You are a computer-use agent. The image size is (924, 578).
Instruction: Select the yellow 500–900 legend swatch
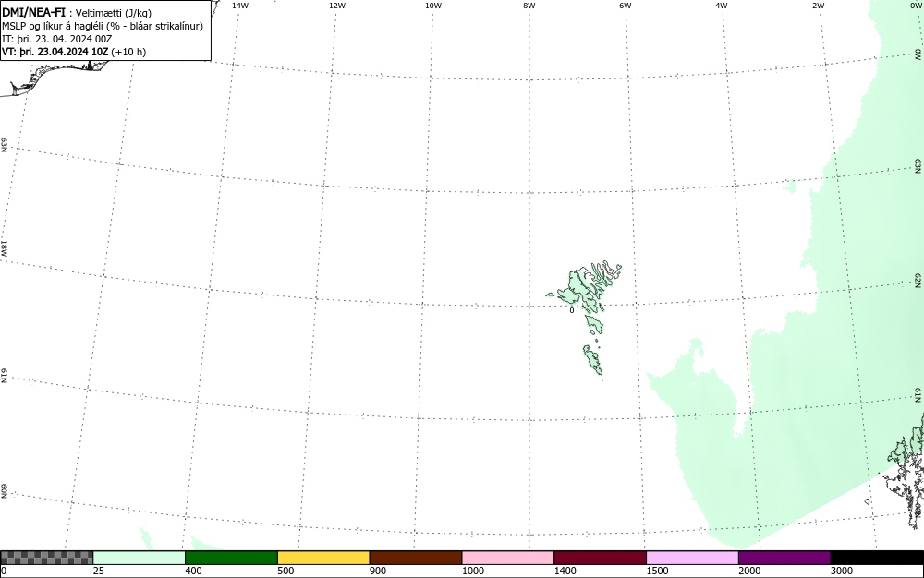(x=323, y=558)
